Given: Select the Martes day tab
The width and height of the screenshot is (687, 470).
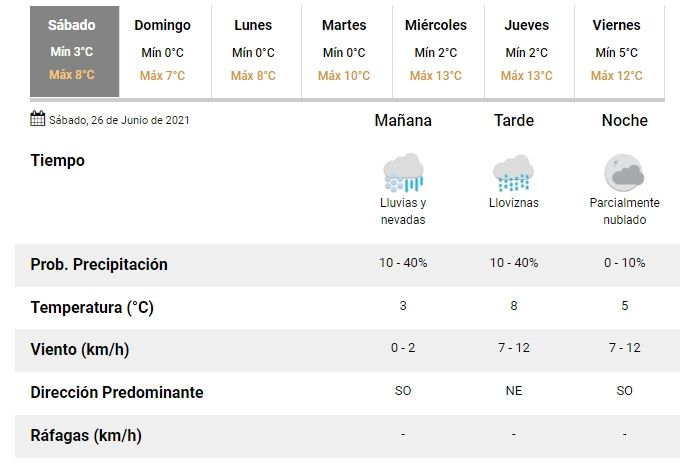Looking at the screenshot, I should point(343,50).
